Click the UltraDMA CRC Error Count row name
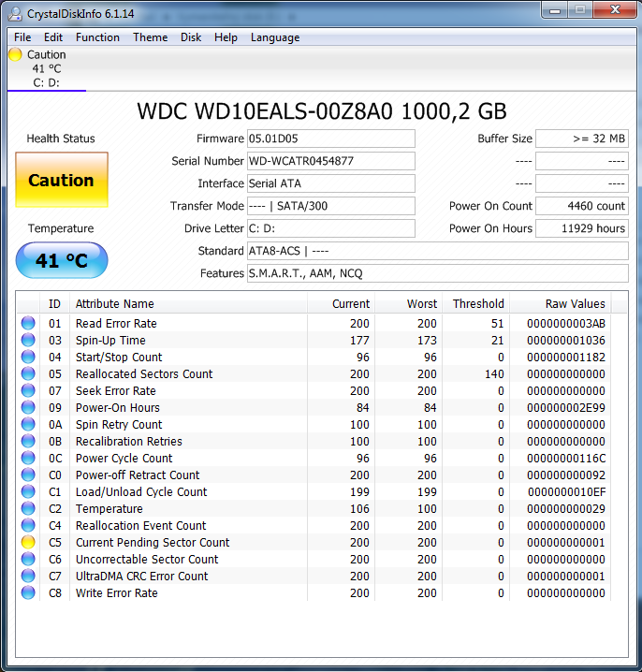The image size is (642, 672). tap(142, 577)
